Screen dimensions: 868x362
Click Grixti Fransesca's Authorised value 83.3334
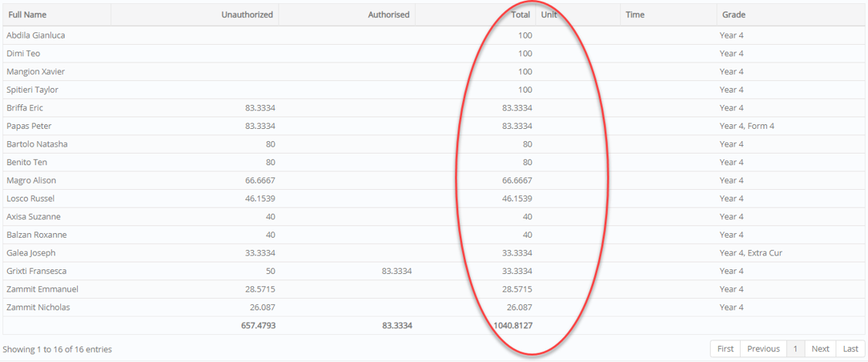(397, 271)
